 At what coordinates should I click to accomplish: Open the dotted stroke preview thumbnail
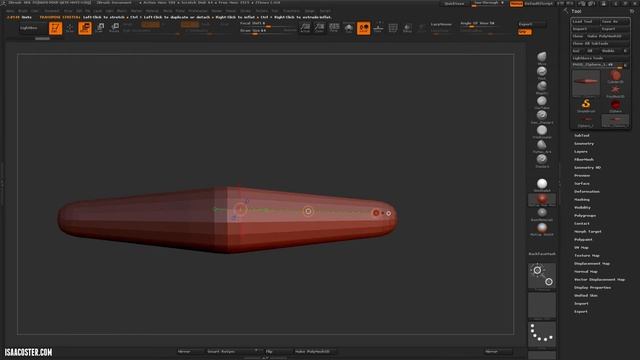(542, 334)
